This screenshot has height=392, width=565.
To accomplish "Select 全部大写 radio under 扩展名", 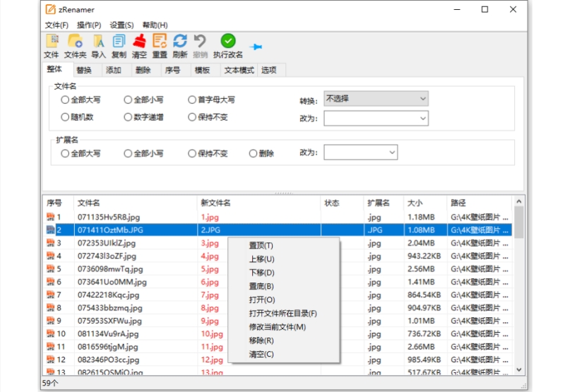I will point(65,153).
